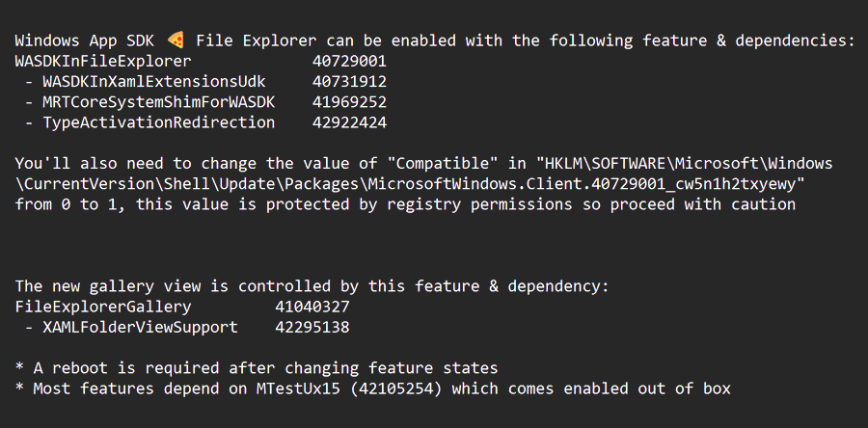Click the ID number 42922424
This screenshot has height=428, width=868.
(x=350, y=122)
